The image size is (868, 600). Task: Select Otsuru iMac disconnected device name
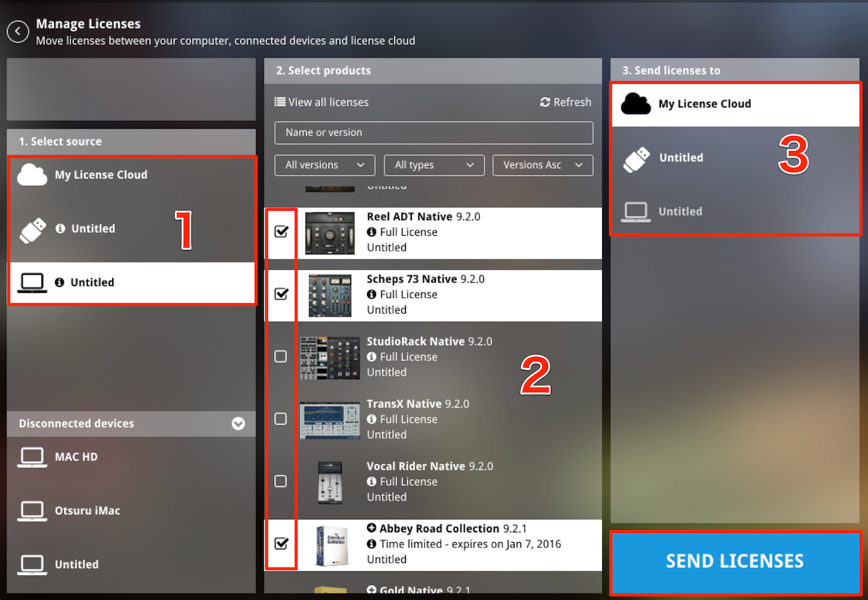[x=87, y=510]
